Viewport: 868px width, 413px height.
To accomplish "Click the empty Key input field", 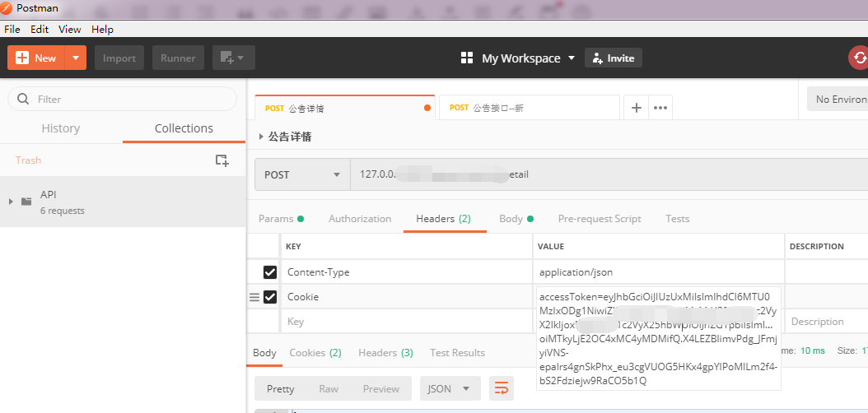I will coord(406,321).
